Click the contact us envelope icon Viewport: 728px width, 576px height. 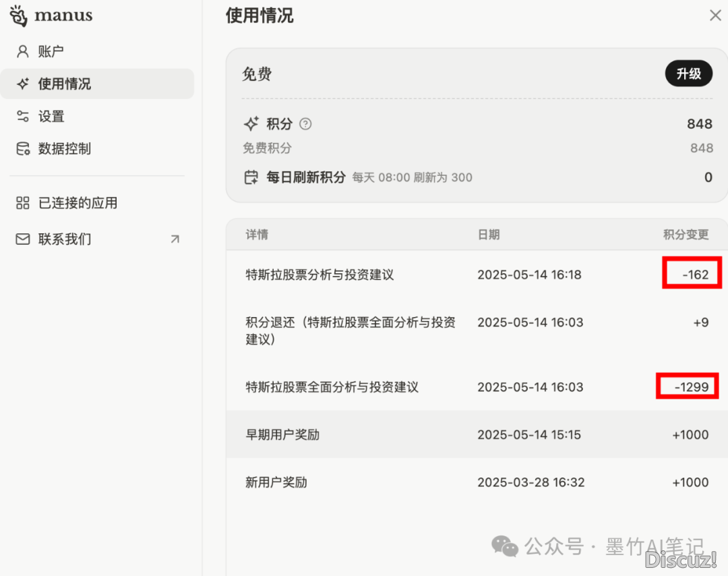click(23, 239)
